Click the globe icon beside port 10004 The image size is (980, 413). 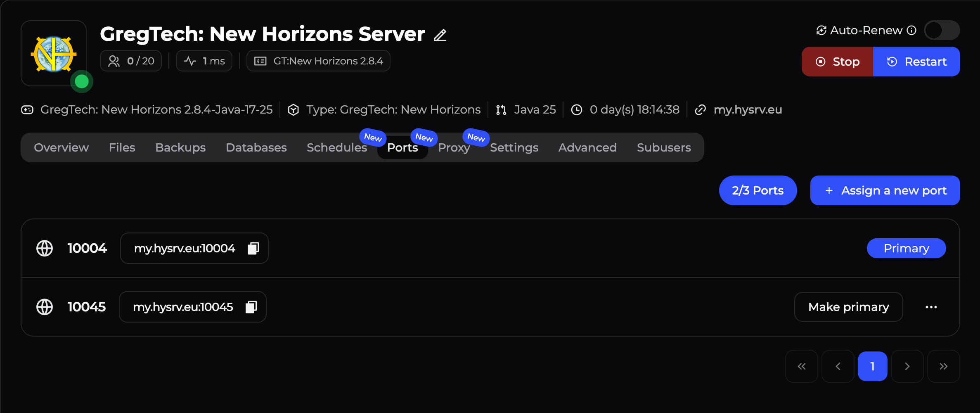coord(44,248)
